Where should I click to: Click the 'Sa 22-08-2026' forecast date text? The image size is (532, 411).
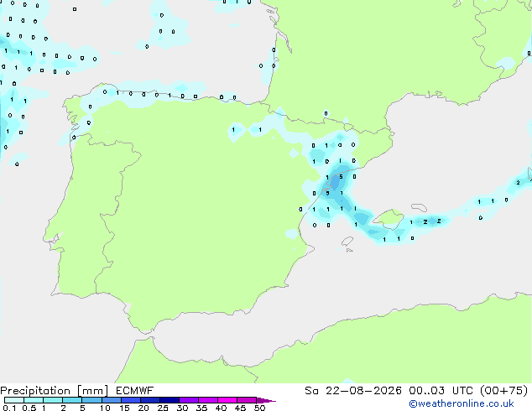tap(353, 391)
